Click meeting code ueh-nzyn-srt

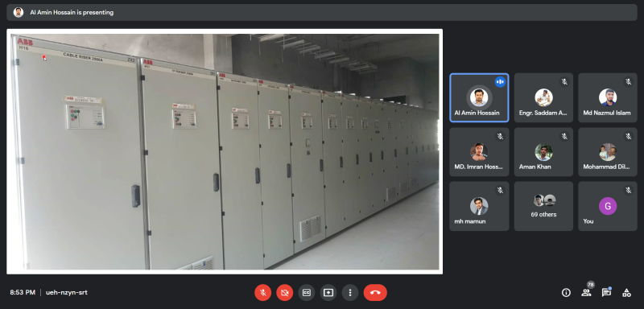(67, 293)
